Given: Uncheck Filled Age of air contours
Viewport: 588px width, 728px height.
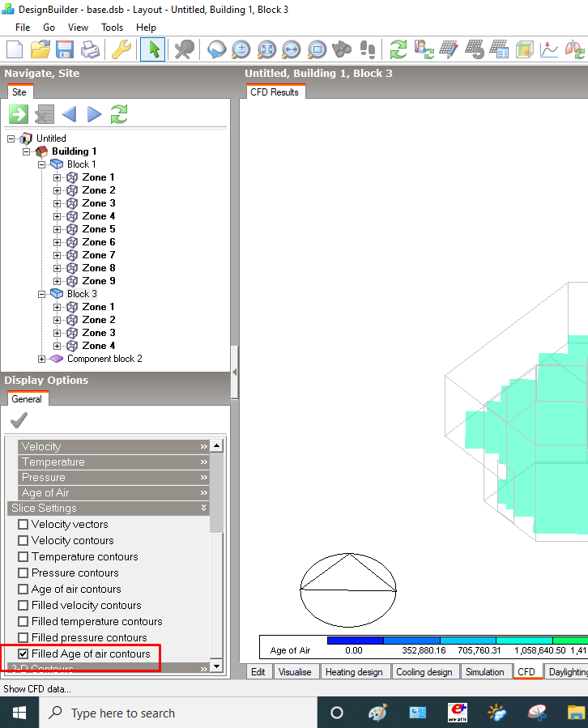Looking at the screenshot, I should pos(23,653).
